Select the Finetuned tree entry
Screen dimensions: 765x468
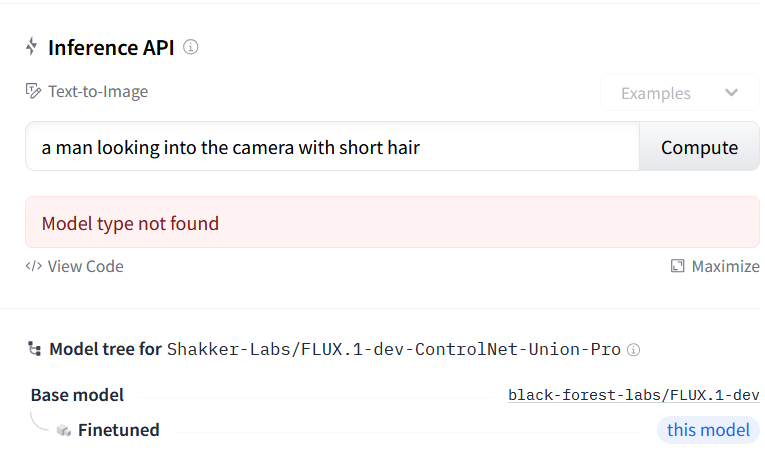click(x=118, y=431)
